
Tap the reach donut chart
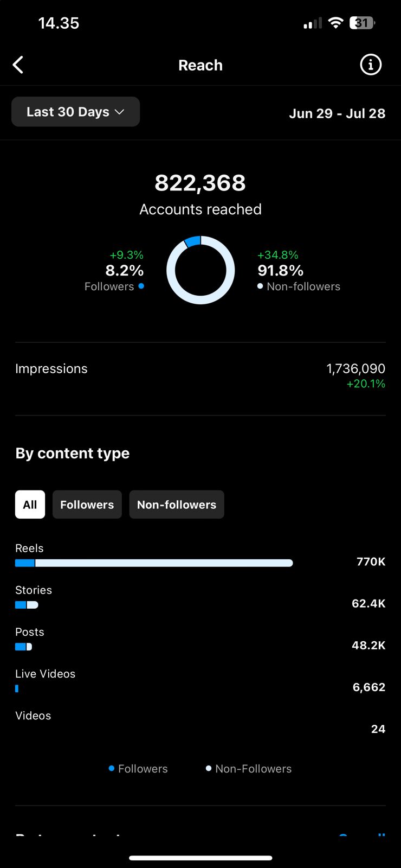(200, 270)
